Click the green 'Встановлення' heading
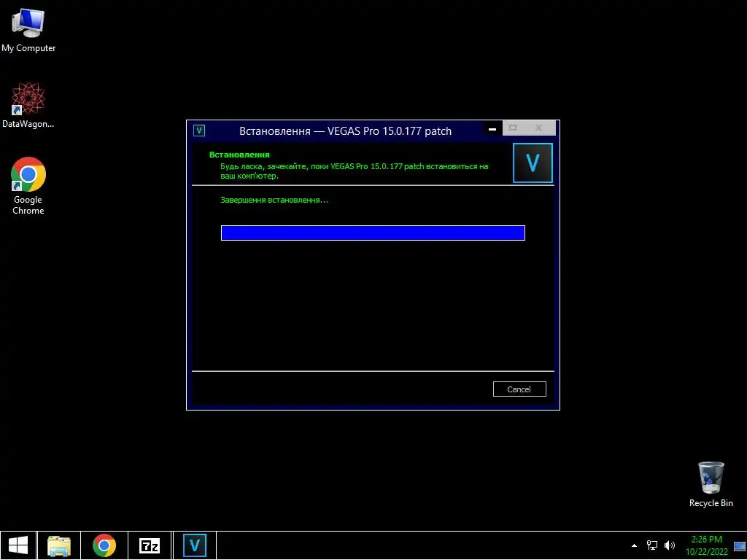Image resolution: width=747 pixels, height=560 pixels. [239, 155]
